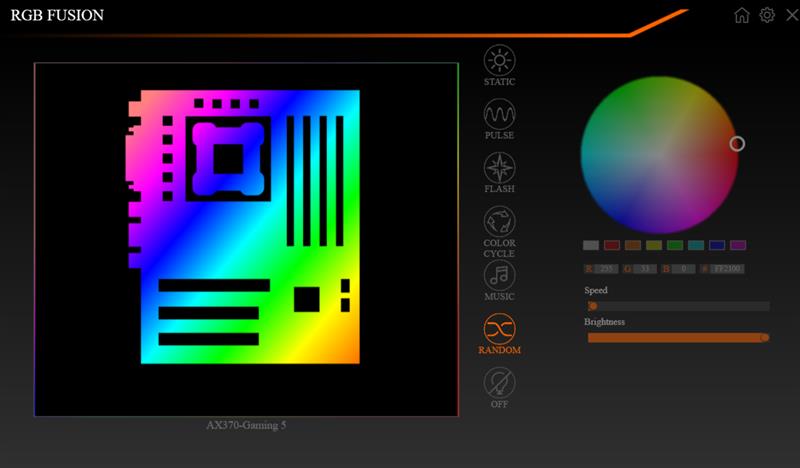Click the color wheel selector handle
The image size is (800, 468).
point(737,144)
